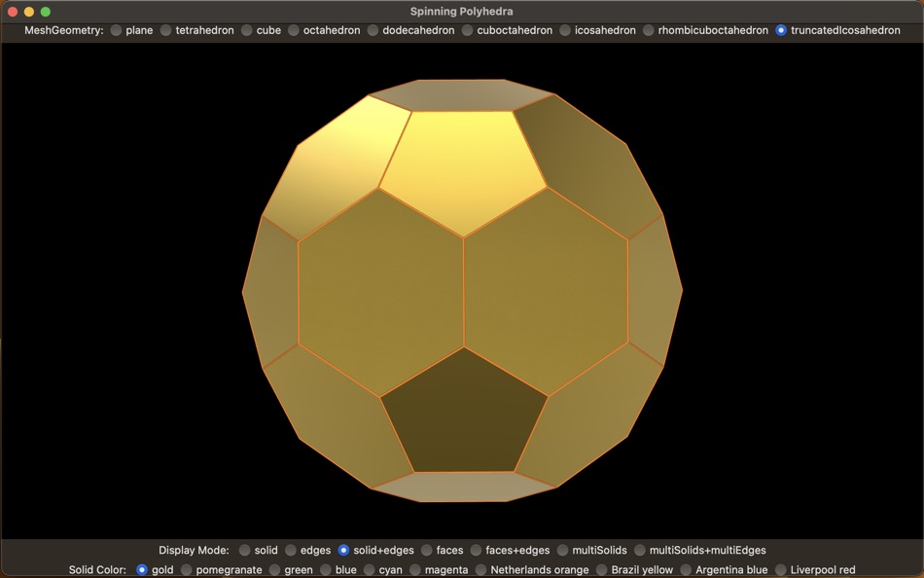The height and width of the screenshot is (578, 924).
Task: Show edges-only display mode
Action: coord(292,550)
